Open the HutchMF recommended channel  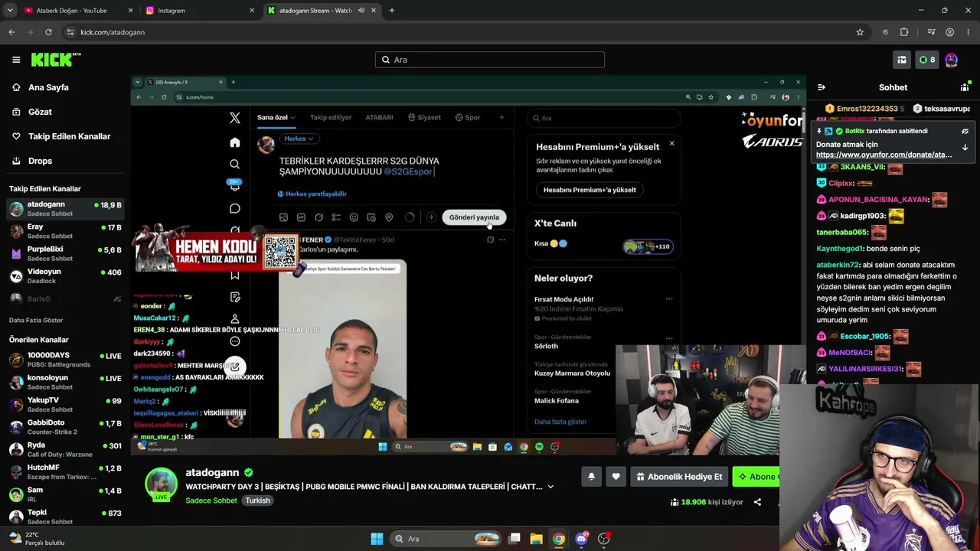65,471
